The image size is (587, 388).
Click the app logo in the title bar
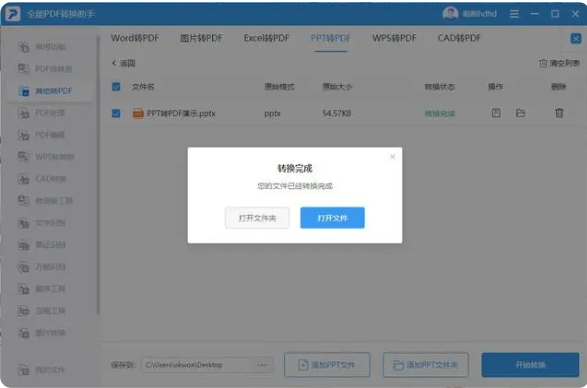pyautogui.click(x=13, y=14)
